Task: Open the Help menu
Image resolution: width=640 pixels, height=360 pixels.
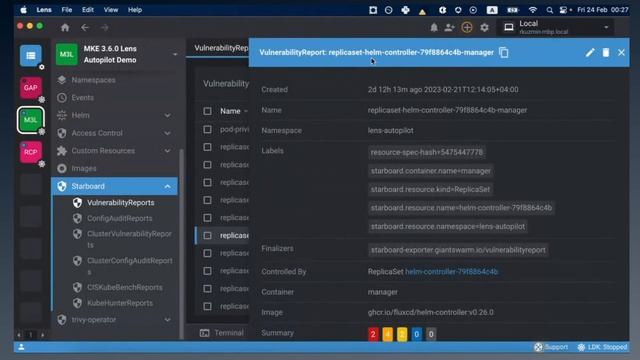Action: (x=135, y=10)
